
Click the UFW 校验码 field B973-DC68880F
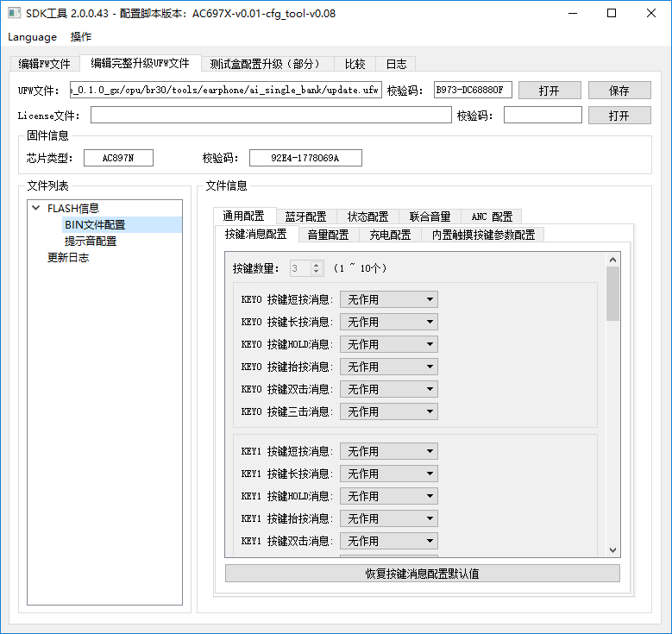[x=473, y=90]
